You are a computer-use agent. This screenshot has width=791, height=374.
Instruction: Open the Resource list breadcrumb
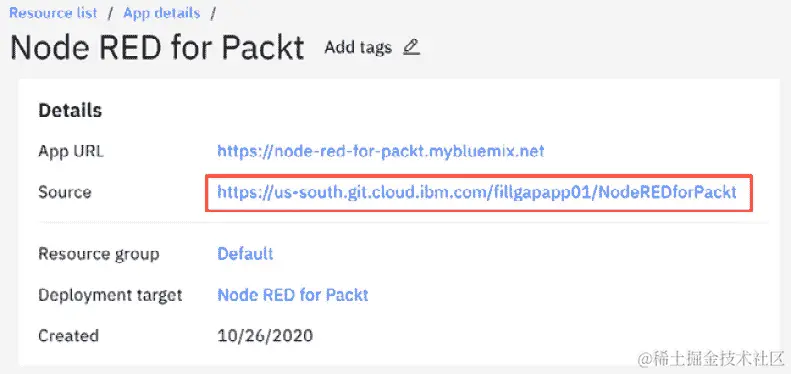[x=53, y=13]
